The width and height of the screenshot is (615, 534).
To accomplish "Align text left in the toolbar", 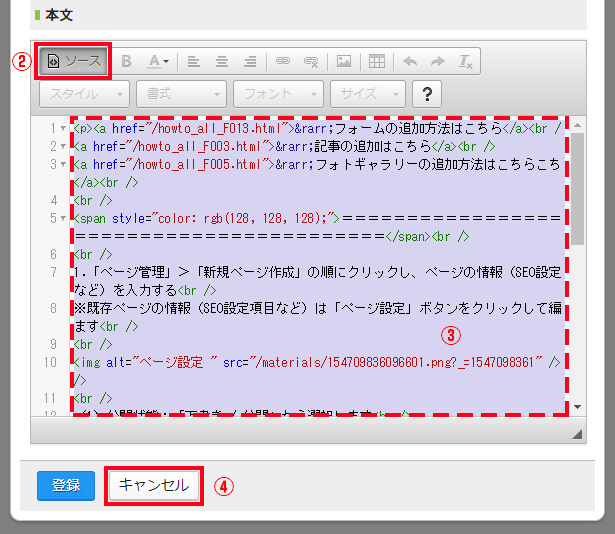I will coord(193,61).
